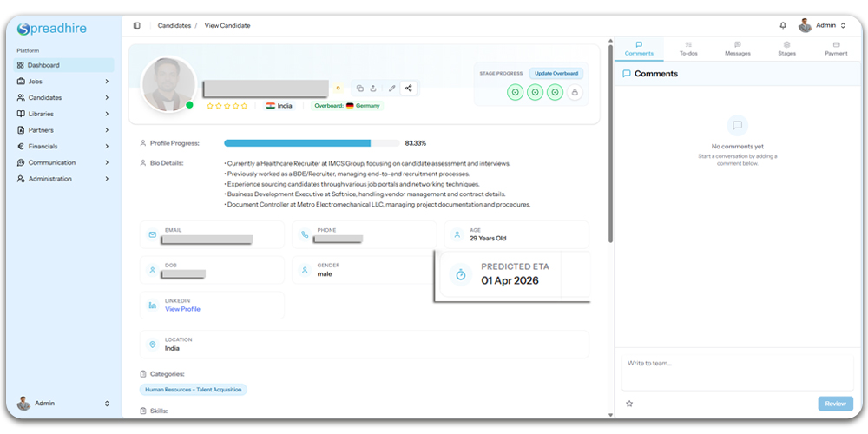Click the star icon below comment box
This screenshot has width=868, height=434.
pos(629,404)
